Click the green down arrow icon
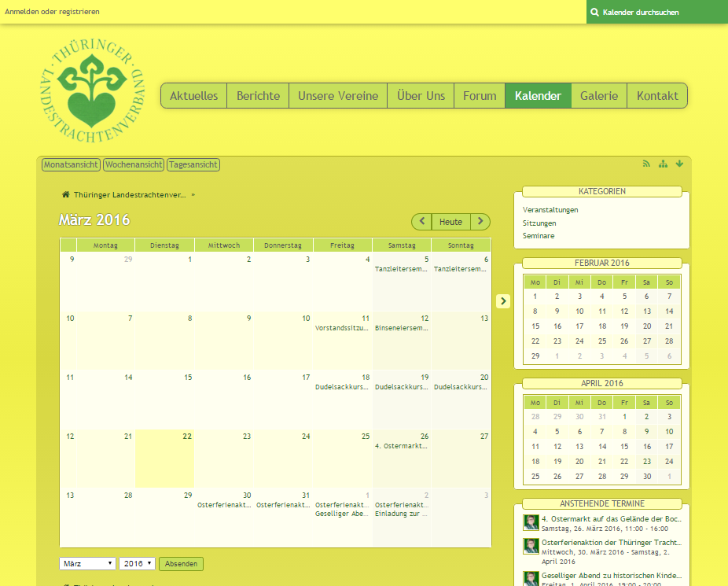 pyautogui.click(x=679, y=164)
